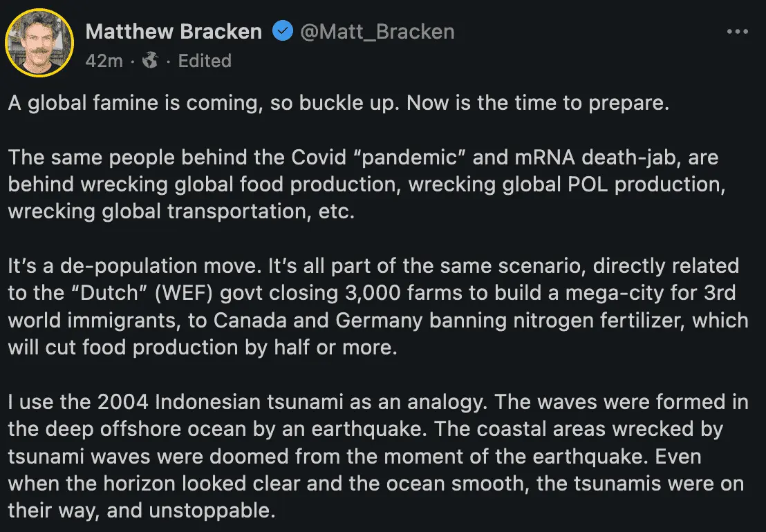Click the 42m post timestamp
766x532 pixels.
tap(104, 61)
